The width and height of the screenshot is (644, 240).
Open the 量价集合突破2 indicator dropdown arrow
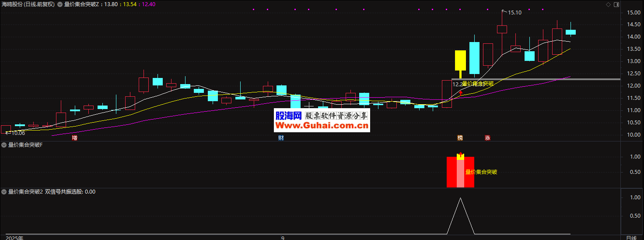click(4, 192)
